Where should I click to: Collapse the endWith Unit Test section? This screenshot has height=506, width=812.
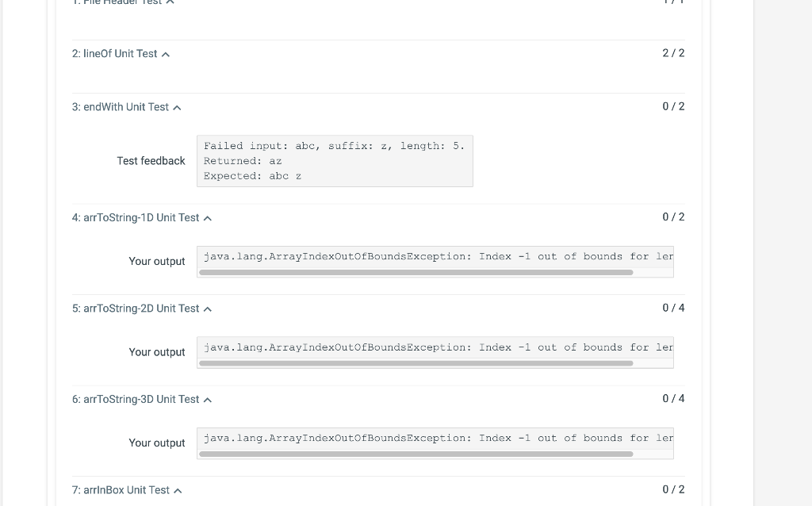176,107
